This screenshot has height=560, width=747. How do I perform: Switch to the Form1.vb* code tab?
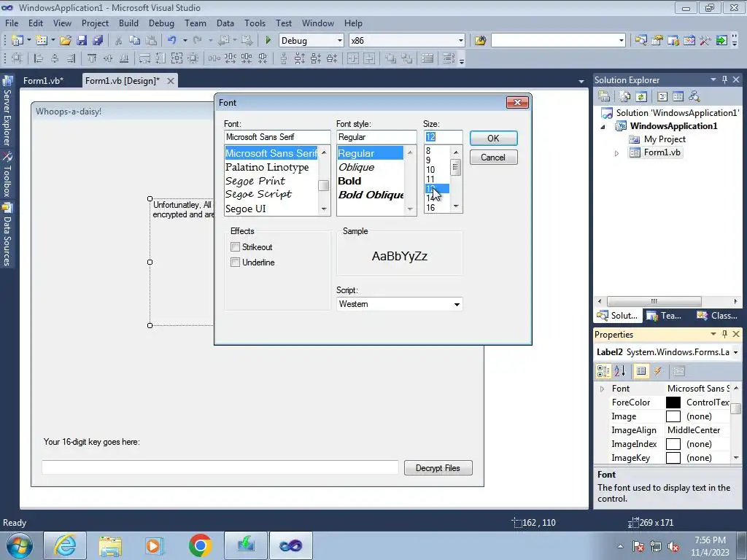coord(43,80)
